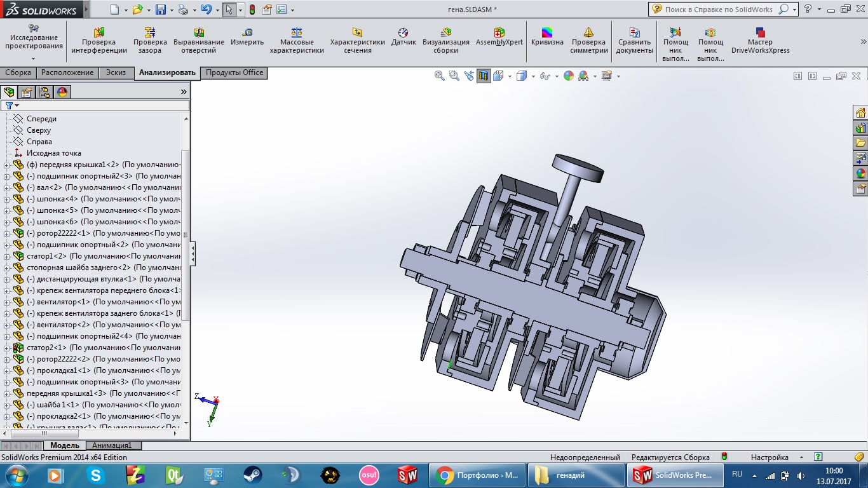Open the Анимация1 motion study tab
The image size is (868, 488).
click(112, 445)
